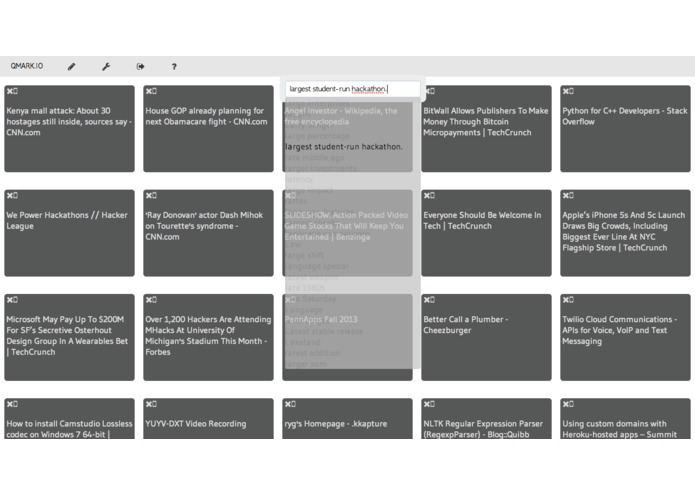Open settings with the wrench icon
This screenshot has height=494, width=695.
click(x=106, y=66)
